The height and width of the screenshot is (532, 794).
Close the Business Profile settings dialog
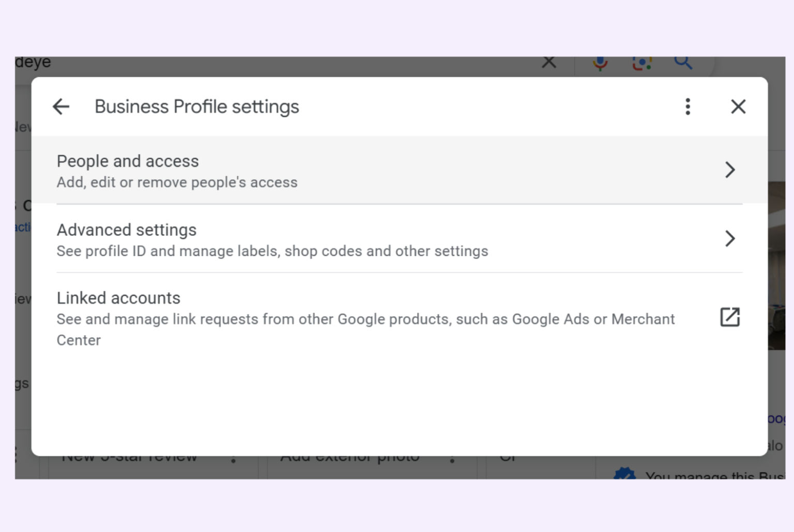click(x=738, y=107)
